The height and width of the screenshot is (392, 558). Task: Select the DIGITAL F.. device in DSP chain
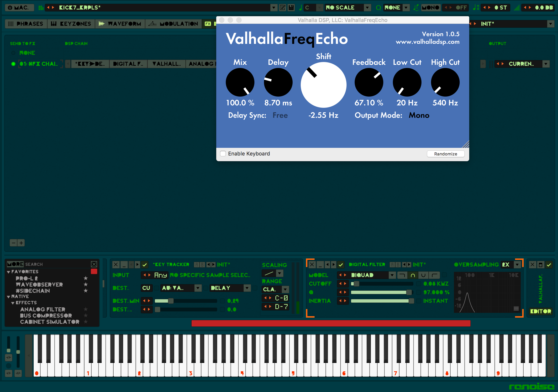pyautogui.click(x=128, y=64)
